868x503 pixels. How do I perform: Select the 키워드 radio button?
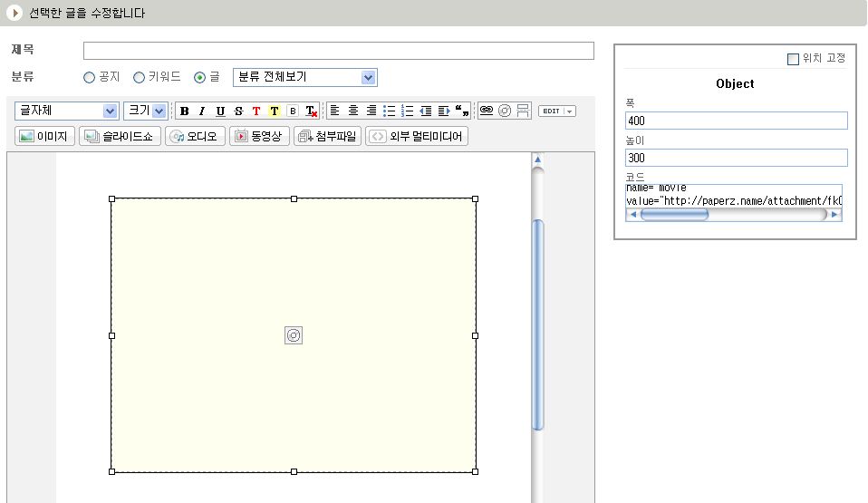(139, 78)
